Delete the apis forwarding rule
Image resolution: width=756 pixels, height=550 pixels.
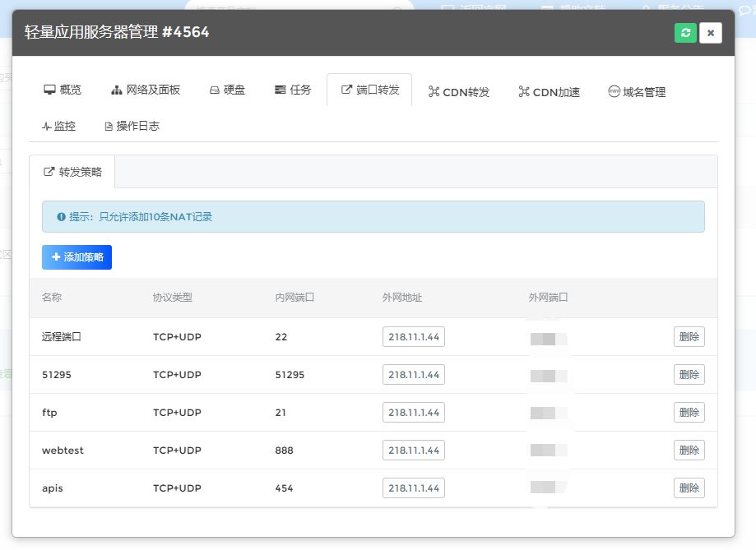pos(689,488)
